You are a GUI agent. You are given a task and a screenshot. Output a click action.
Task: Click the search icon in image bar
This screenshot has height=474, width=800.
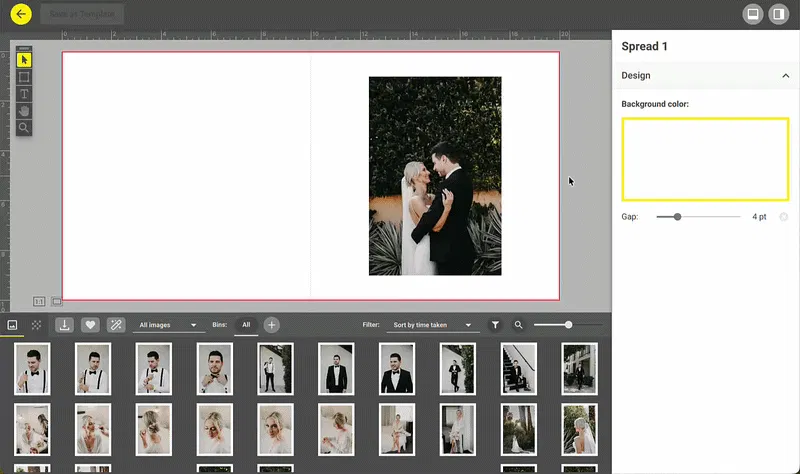coord(518,325)
